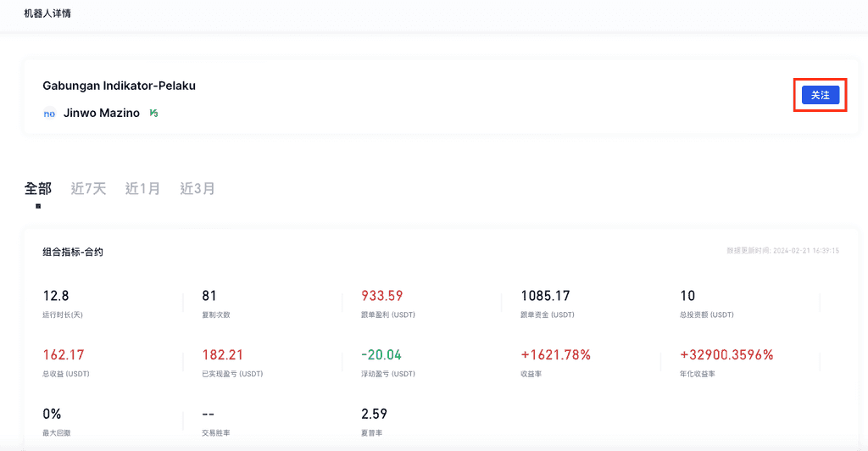Click the 跟单盈利 value 933.59
The height and width of the screenshot is (451, 868).
382,296
